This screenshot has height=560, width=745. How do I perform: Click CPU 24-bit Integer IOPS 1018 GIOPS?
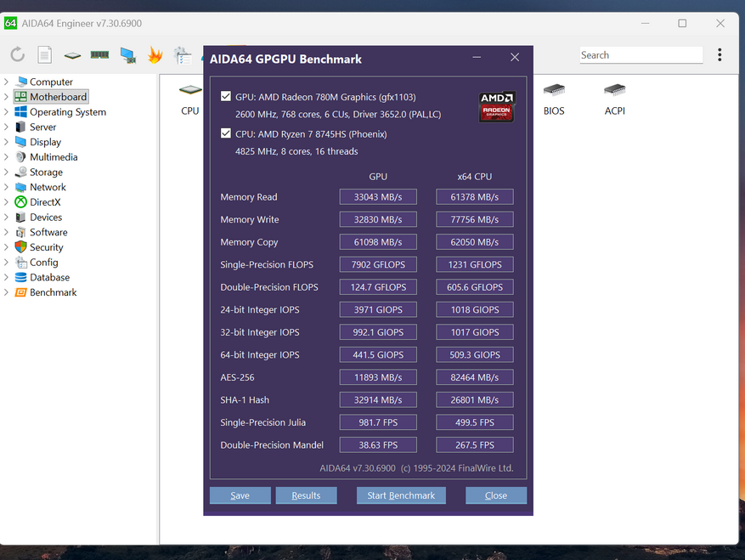[475, 309]
